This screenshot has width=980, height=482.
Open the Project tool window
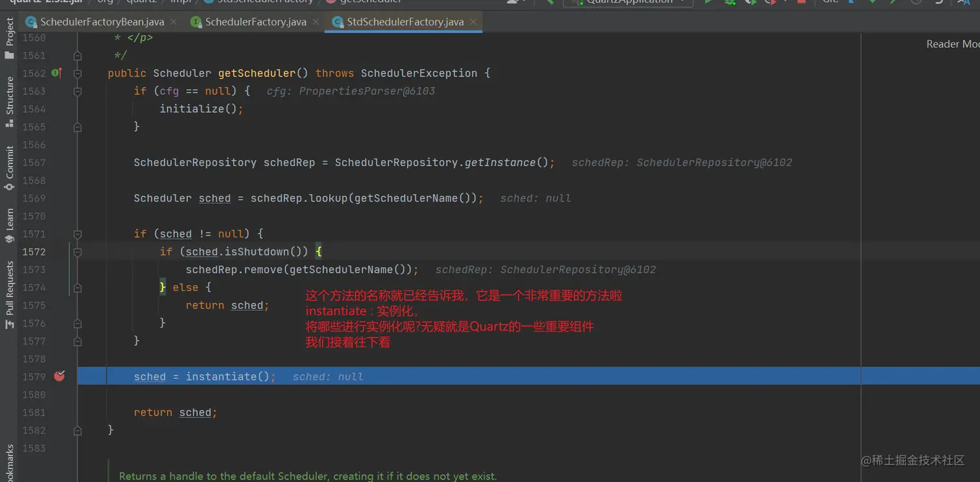(9, 39)
